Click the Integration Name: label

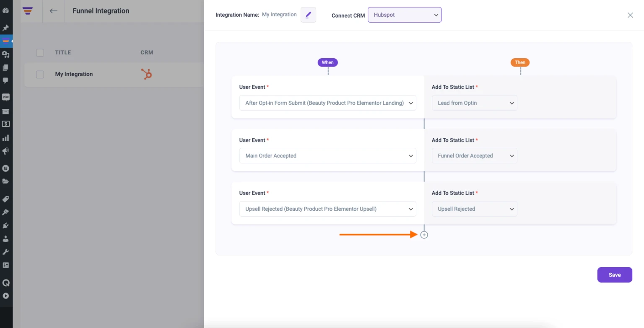(237, 15)
